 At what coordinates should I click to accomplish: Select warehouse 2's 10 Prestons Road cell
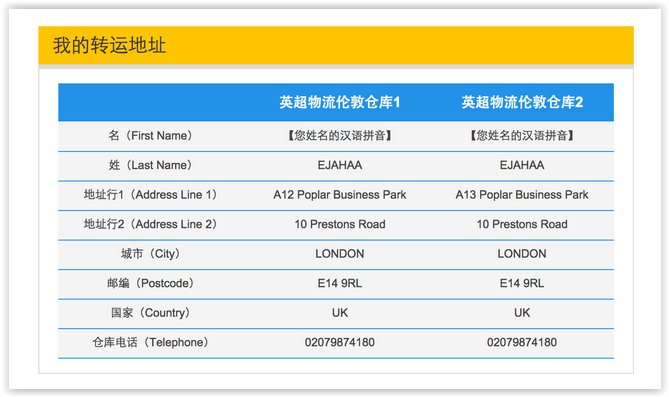(x=522, y=224)
